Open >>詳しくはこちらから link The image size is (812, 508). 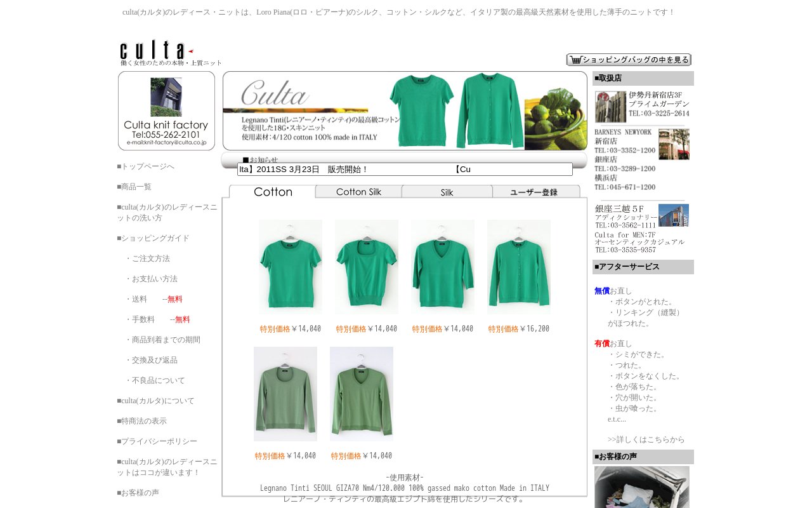(646, 439)
